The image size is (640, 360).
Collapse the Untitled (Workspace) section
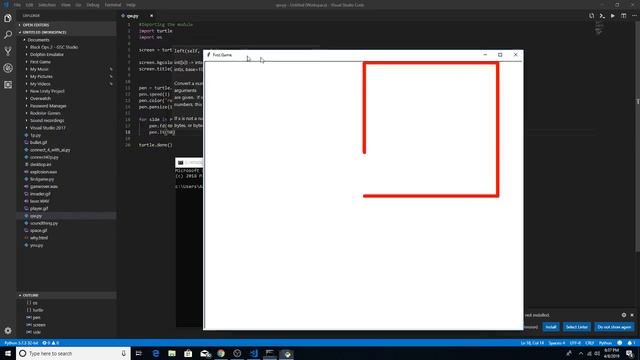(67, 32)
